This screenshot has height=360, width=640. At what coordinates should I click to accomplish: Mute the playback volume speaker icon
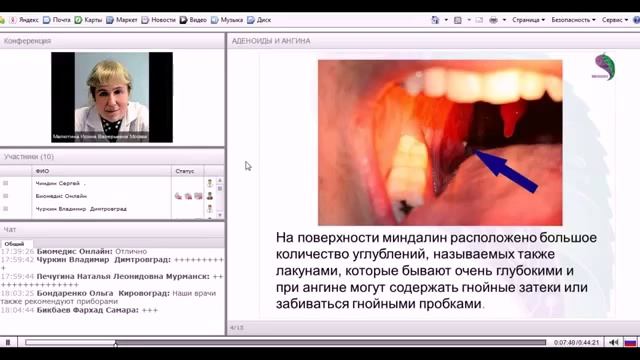pos(613,342)
